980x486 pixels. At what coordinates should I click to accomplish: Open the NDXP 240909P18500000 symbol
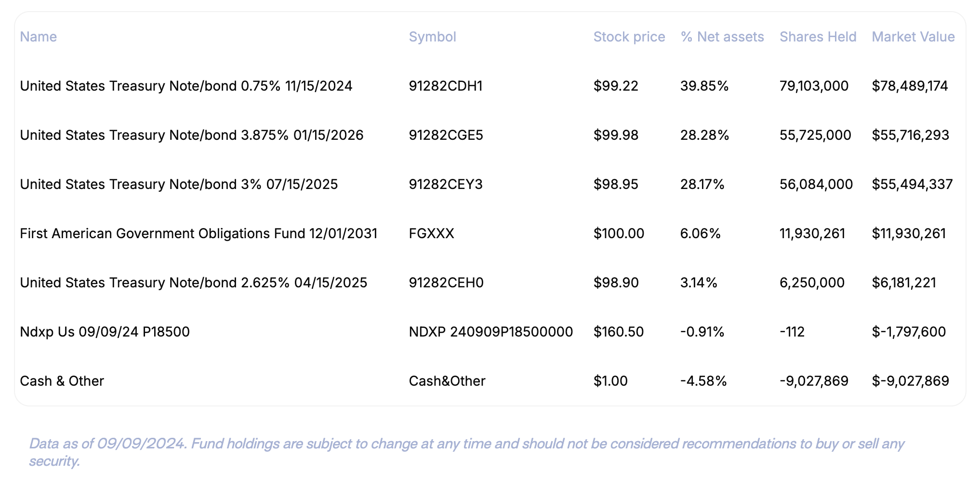coord(490,332)
